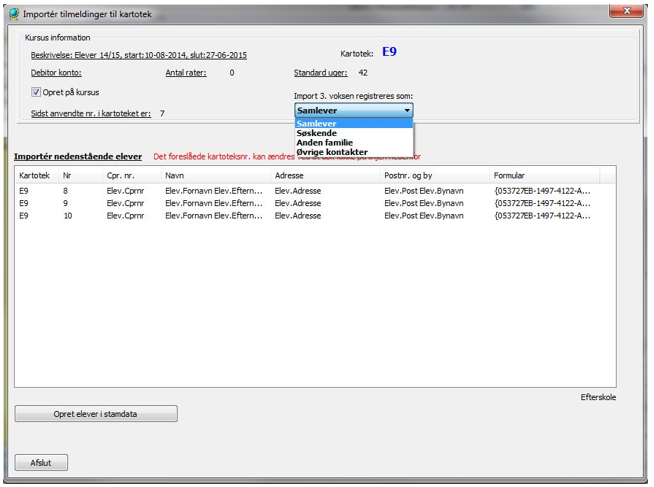
Task: Collapse the 3. voksen combo box arrow
Action: coord(407,110)
